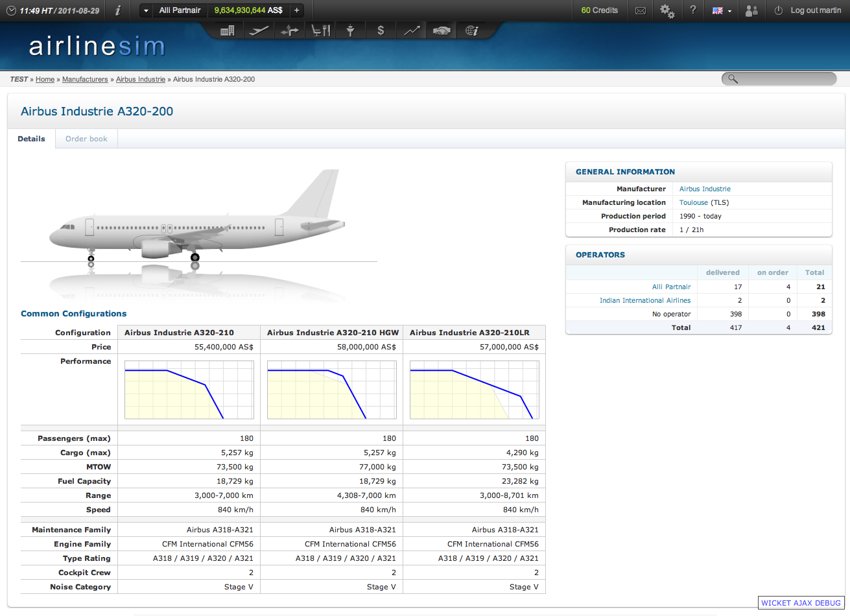
Task: Click the plus button next to balance
Action: click(x=297, y=10)
